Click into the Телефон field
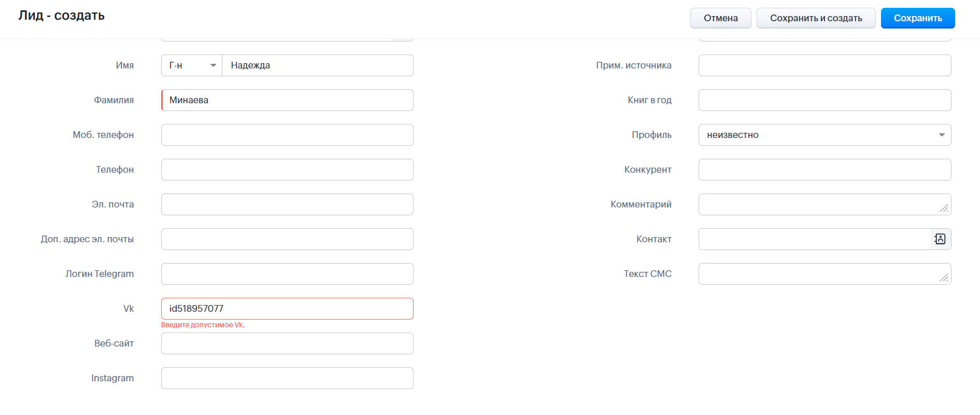Image resolution: width=980 pixels, height=415 pixels. 287,170
